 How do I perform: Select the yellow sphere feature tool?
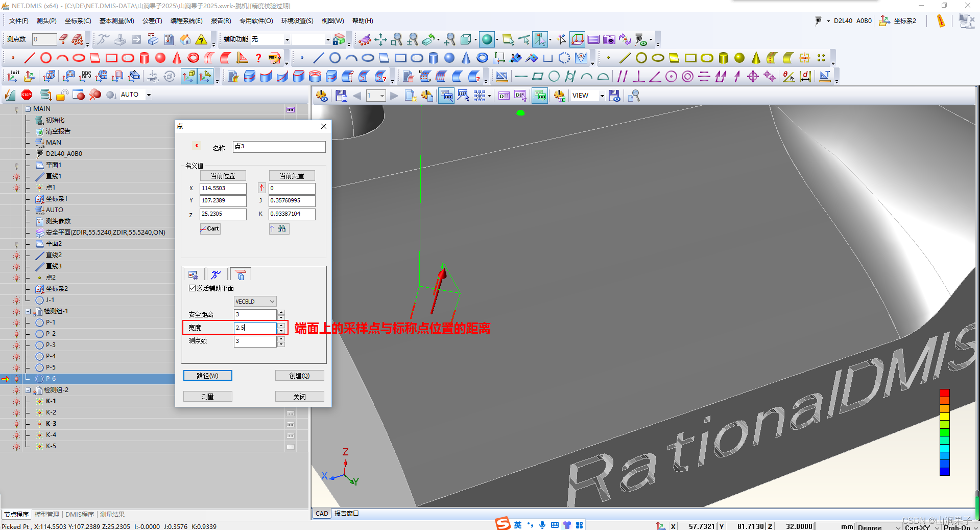coord(739,58)
